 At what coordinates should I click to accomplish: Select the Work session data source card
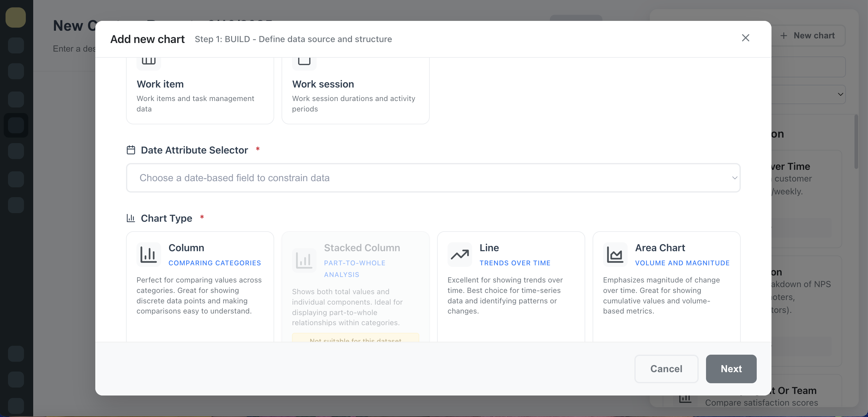click(356, 90)
